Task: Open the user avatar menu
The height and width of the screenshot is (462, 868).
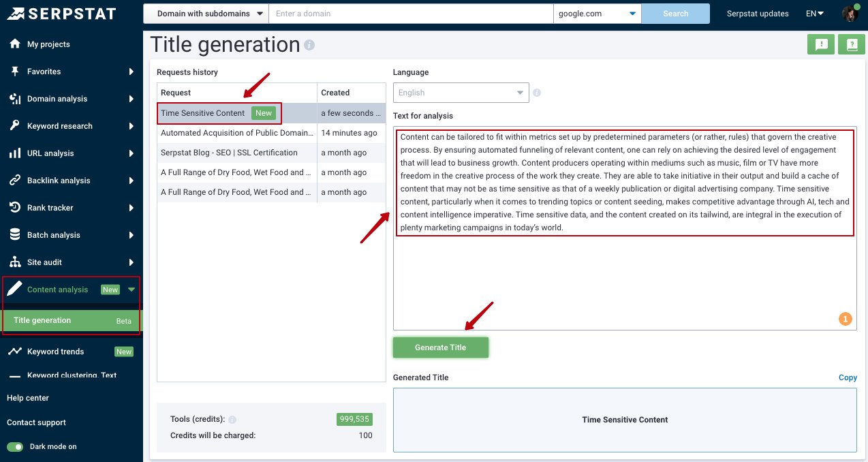Action: click(850, 13)
